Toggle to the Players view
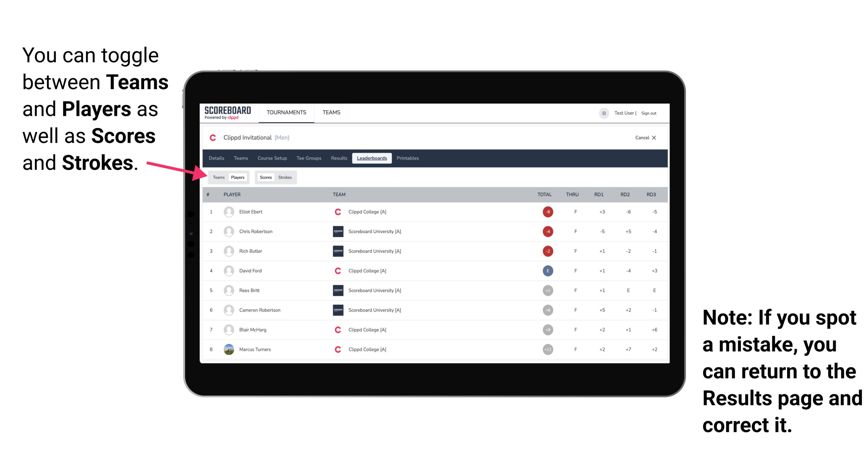This screenshot has height=467, width=868. point(238,177)
